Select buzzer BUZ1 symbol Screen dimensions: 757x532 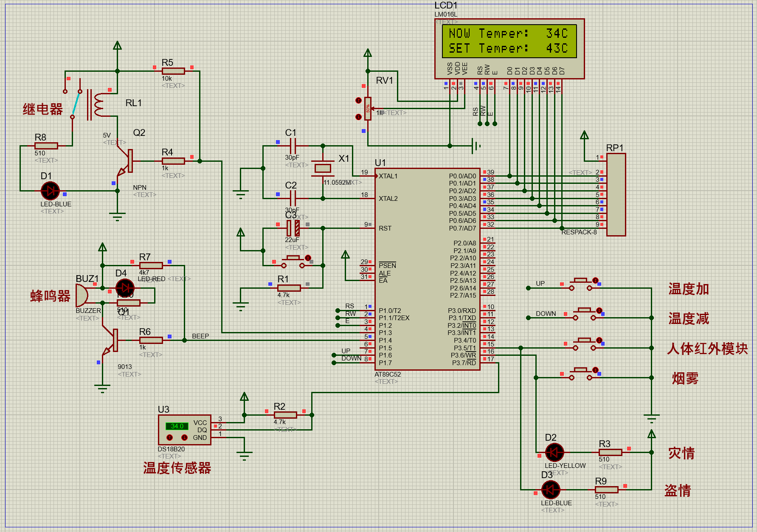coord(82,296)
